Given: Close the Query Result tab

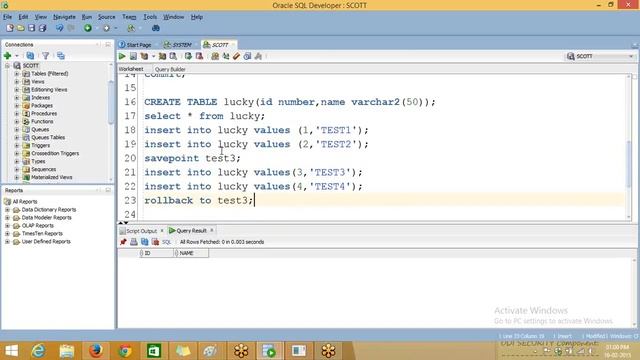Looking at the screenshot, I should (212, 231).
